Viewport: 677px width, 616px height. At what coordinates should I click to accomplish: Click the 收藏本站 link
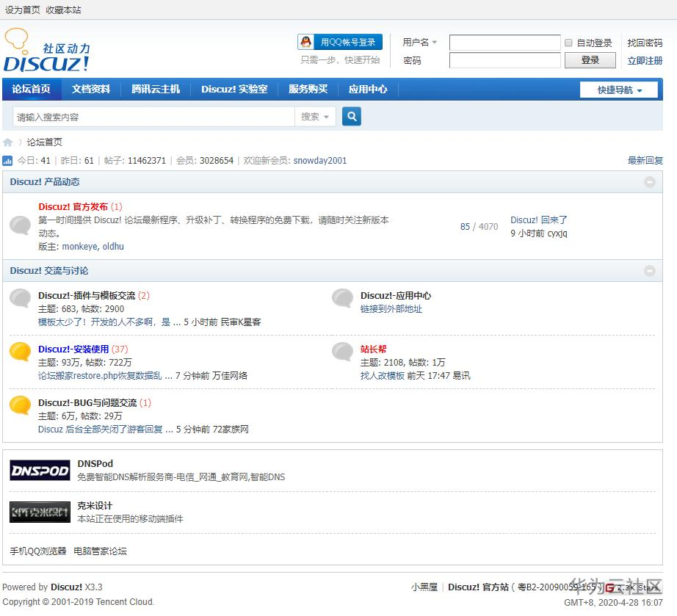(63, 10)
